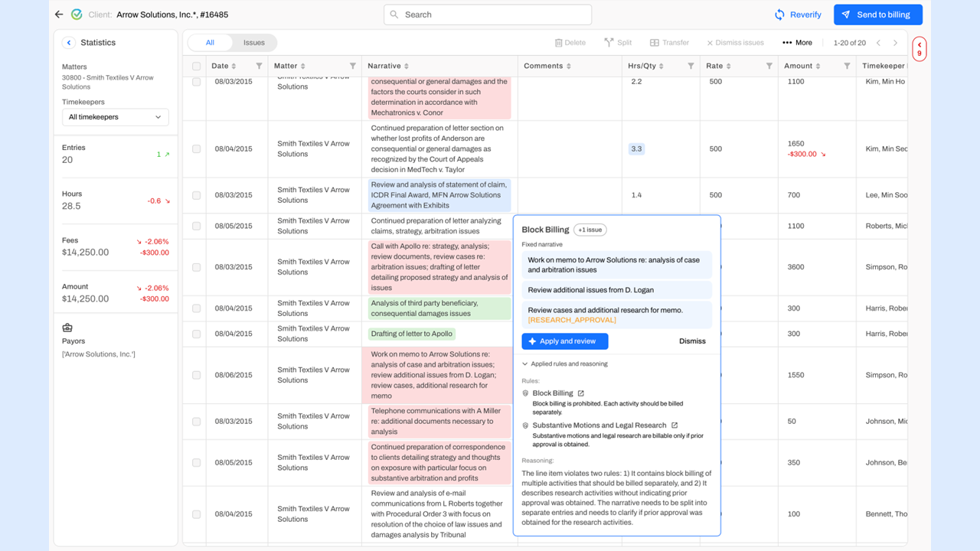Click the highlighted 3.3 hours value

pos(636,148)
